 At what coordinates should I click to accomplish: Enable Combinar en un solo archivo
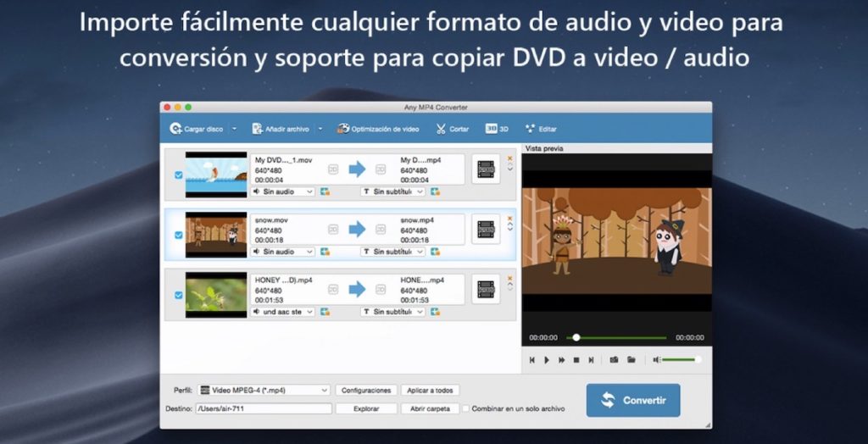466,408
